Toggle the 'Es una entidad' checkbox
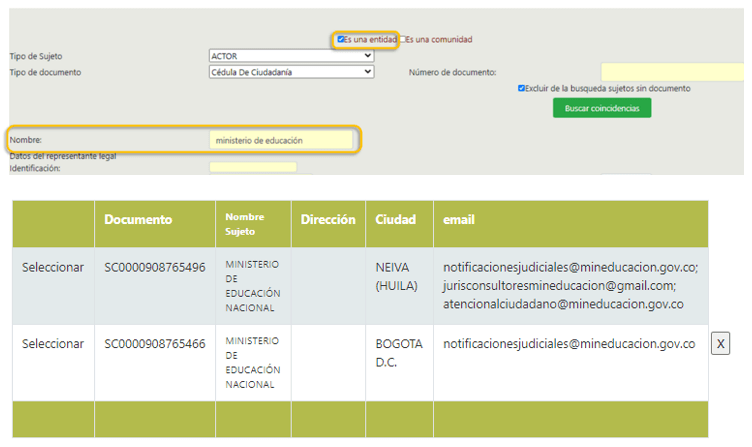 341,40
